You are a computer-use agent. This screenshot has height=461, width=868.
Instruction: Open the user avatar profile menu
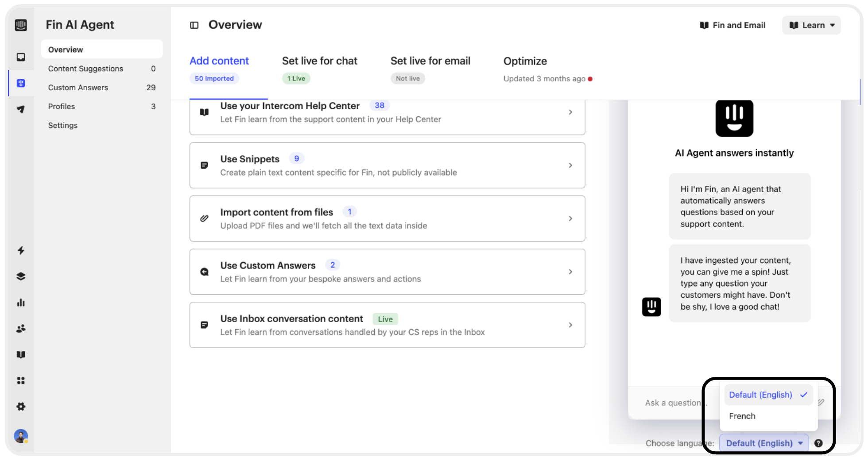[21, 436]
